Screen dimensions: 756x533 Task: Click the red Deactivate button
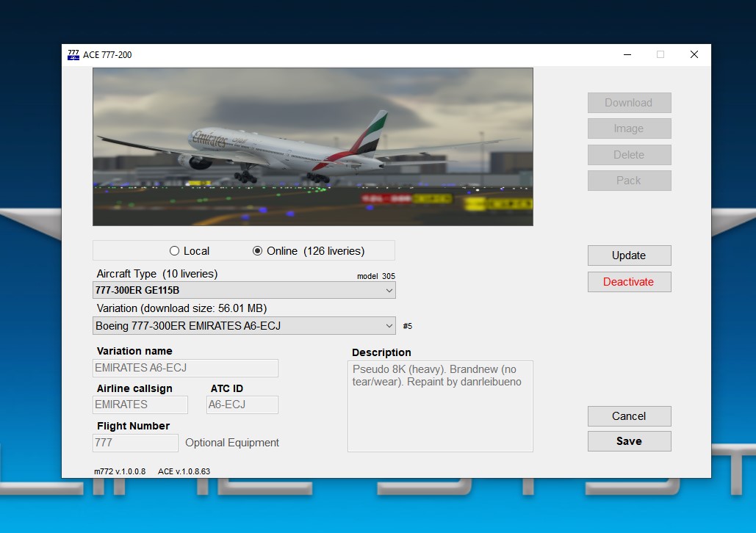(x=629, y=282)
